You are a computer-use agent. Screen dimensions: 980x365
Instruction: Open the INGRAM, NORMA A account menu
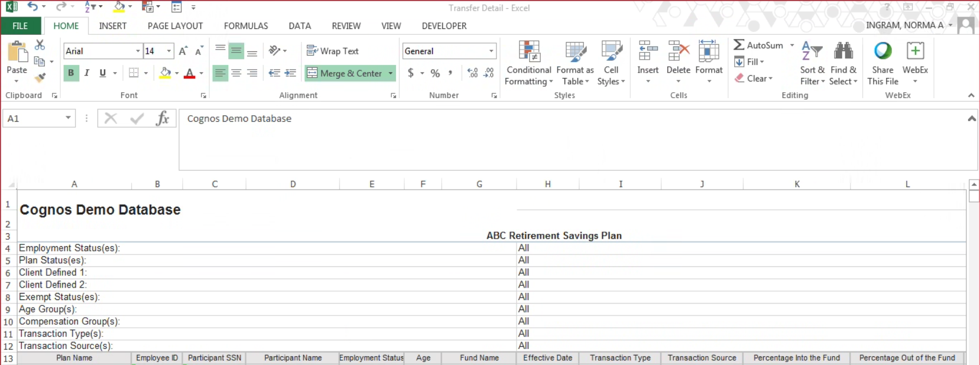(x=909, y=25)
